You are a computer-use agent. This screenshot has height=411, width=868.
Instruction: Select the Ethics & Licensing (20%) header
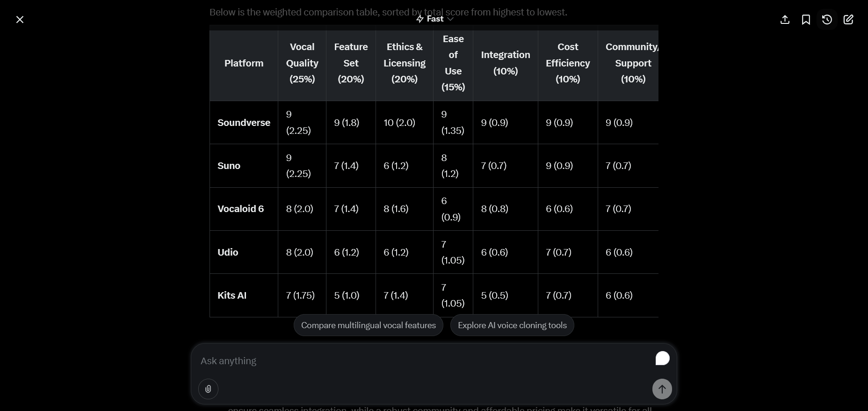(x=405, y=63)
